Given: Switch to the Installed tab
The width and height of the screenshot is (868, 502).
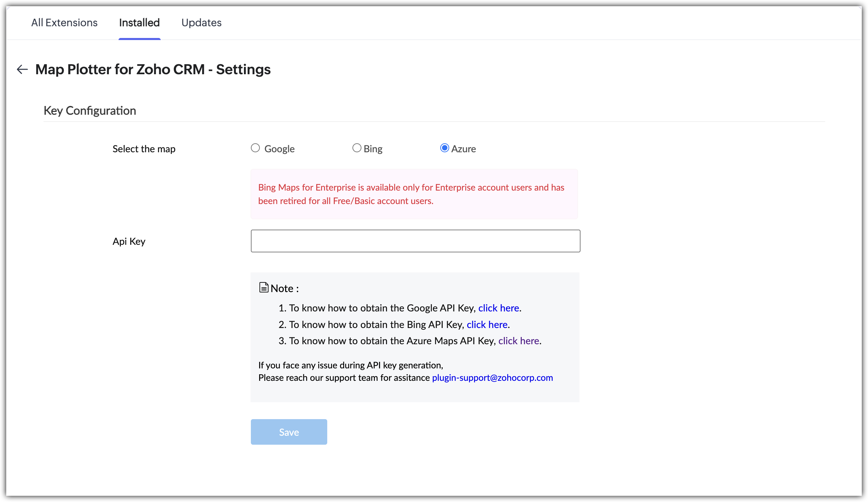Looking at the screenshot, I should [x=139, y=23].
